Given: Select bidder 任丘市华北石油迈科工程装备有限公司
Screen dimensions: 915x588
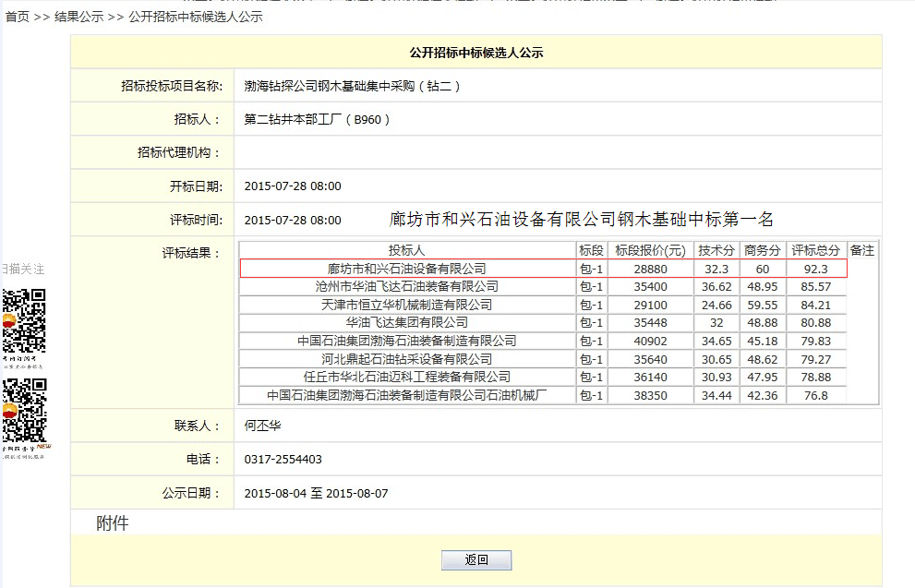Looking at the screenshot, I should click(407, 377).
